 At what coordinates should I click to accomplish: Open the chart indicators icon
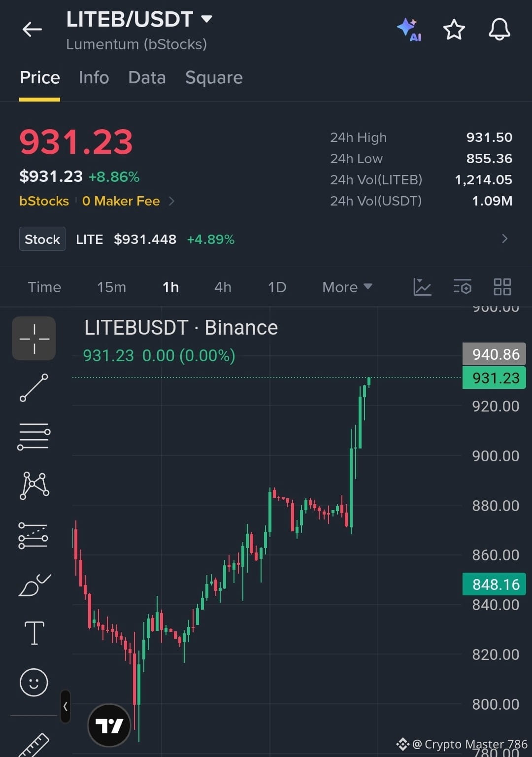point(422,287)
